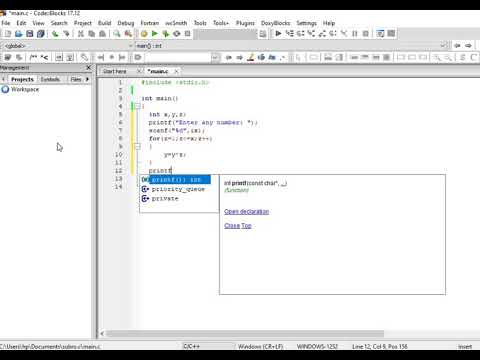Image resolution: width=480 pixels, height=360 pixels.
Task: Show next Management tabs with right arrow
Action: 87,79
